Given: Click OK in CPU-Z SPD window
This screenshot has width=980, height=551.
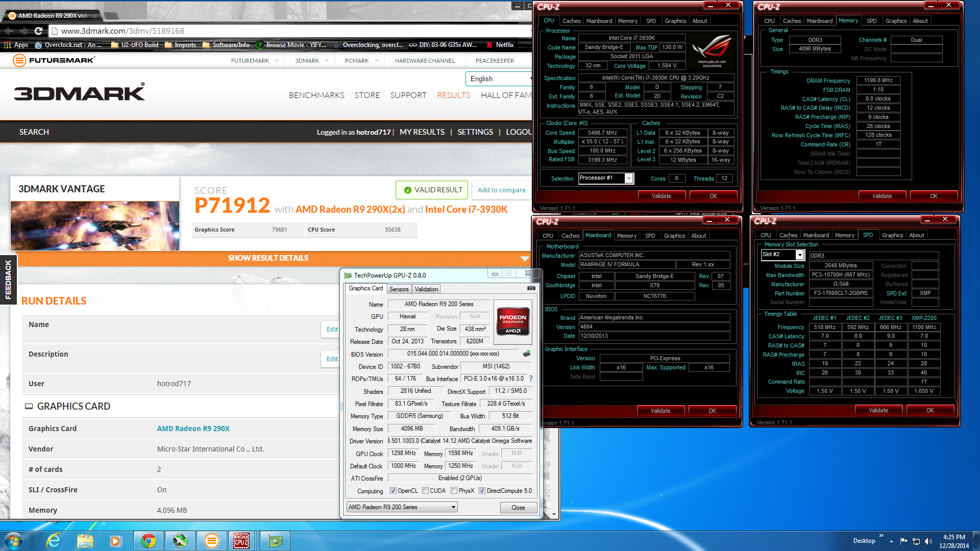Looking at the screenshot, I should pos(930,410).
